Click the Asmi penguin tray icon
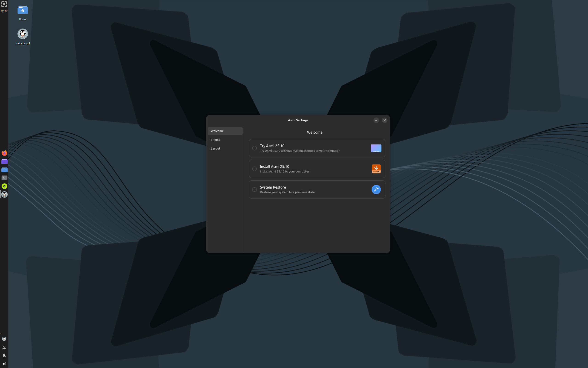 (x=4, y=339)
